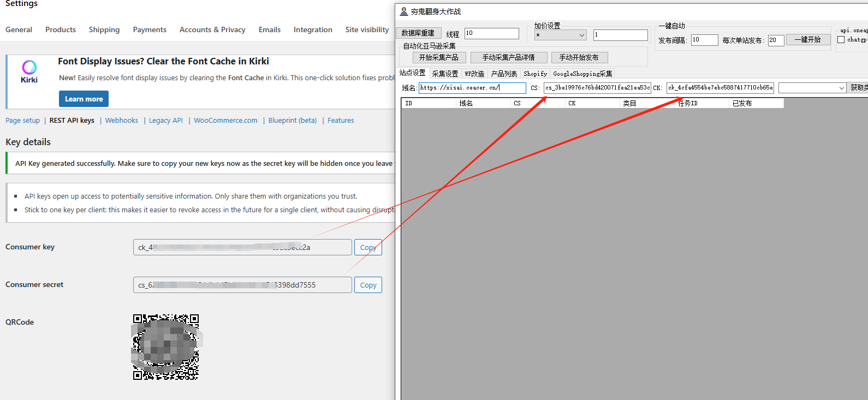Click the 域名 column header in table
This screenshot has width=868, height=400.
click(x=484, y=103)
